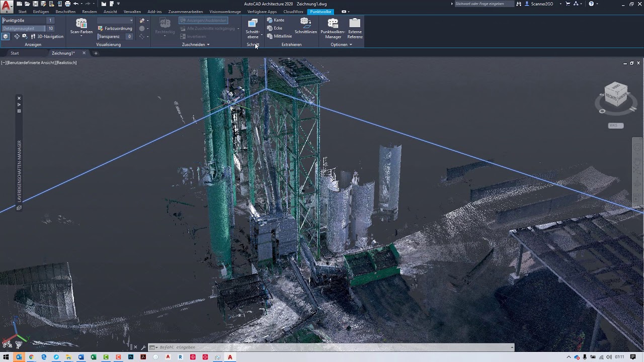Open the Ansicht ribbon tab
The height and width of the screenshot is (362, 644).
[110, 12]
